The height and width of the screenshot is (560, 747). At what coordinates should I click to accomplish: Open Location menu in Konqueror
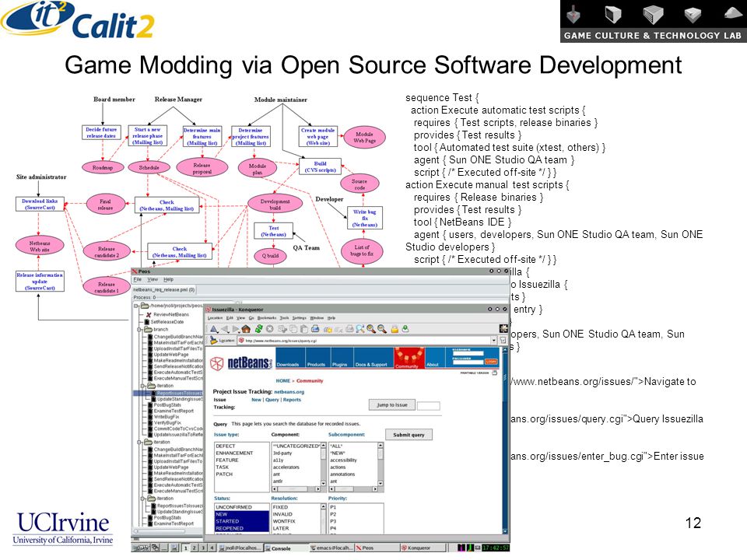click(x=215, y=317)
